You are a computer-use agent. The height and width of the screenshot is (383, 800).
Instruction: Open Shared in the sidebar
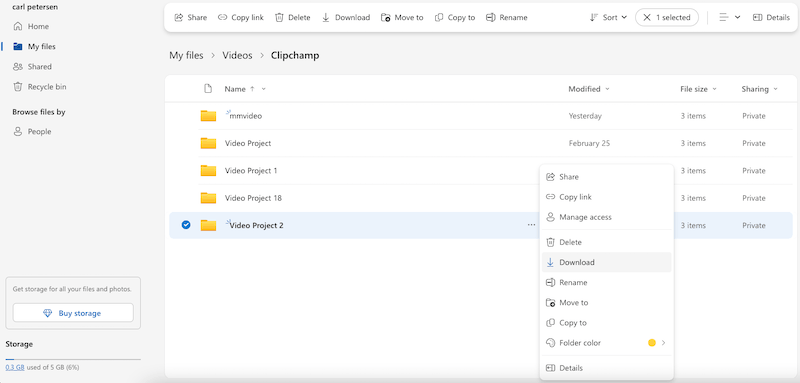tap(33, 67)
